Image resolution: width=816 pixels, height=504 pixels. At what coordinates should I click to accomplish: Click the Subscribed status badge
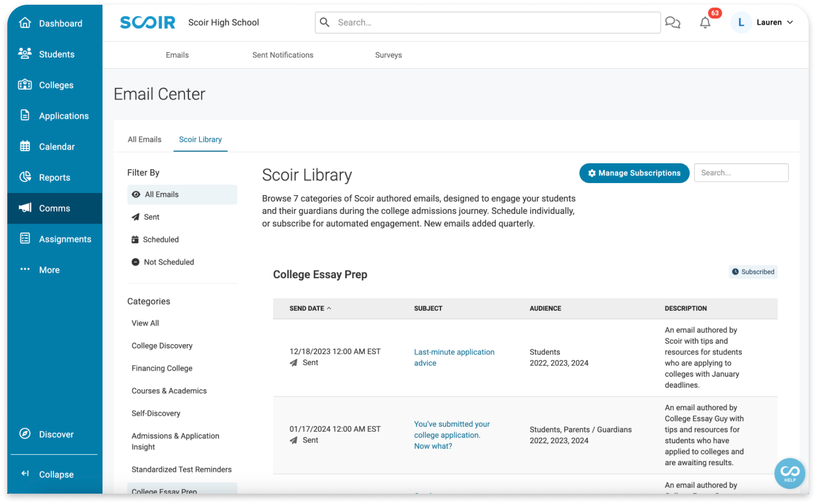click(x=753, y=272)
